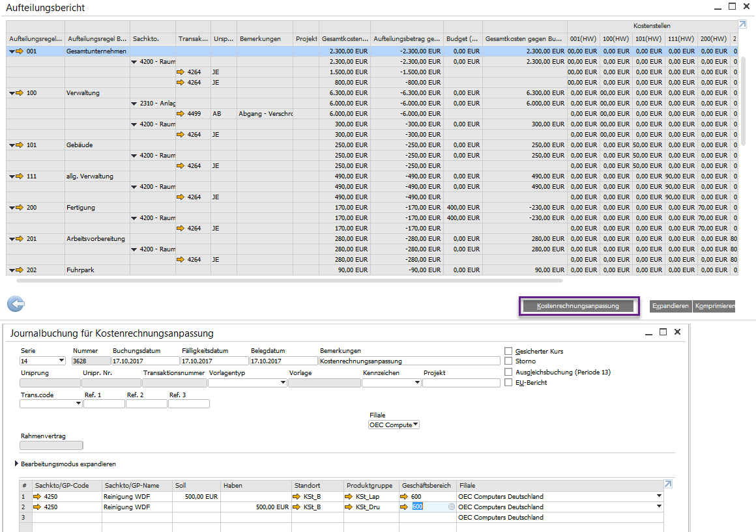Enable the EU-Bericht checkbox
756x532 pixels.
point(508,383)
